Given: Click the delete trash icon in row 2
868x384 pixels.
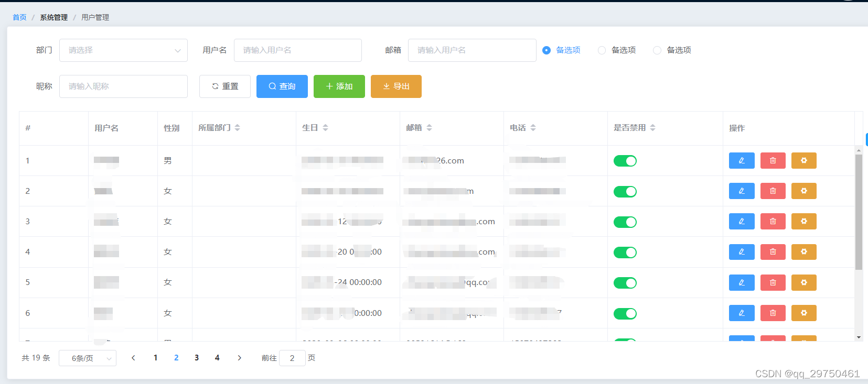Looking at the screenshot, I should coord(773,191).
